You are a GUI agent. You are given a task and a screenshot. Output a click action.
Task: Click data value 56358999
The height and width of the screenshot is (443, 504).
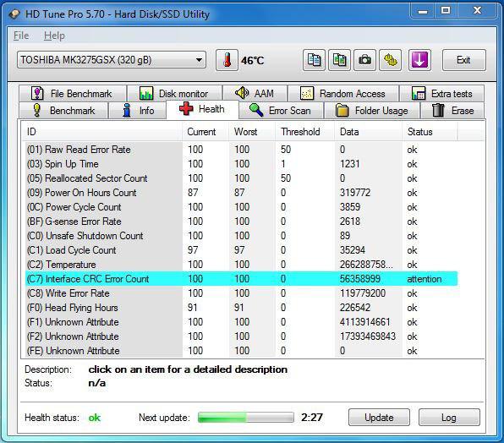pos(360,279)
